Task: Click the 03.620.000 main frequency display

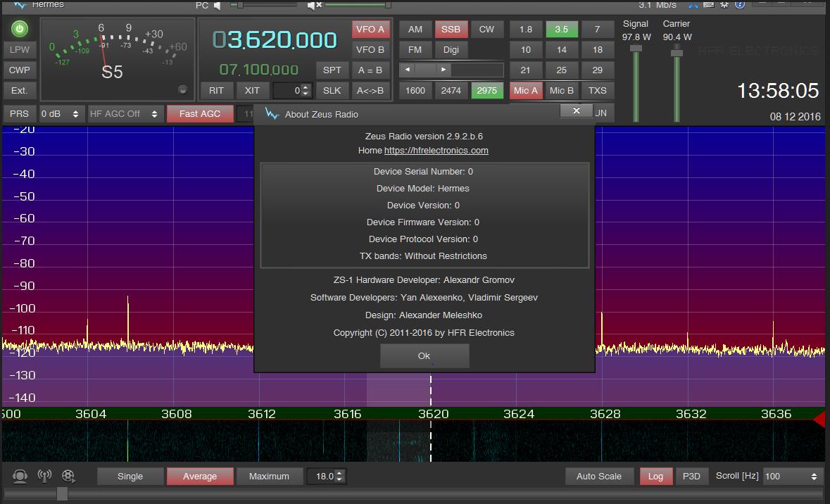Action: click(x=275, y=40)
